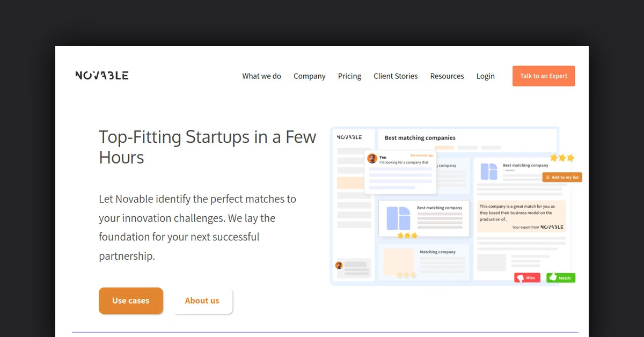Open the Company menu

pos(309,76)
